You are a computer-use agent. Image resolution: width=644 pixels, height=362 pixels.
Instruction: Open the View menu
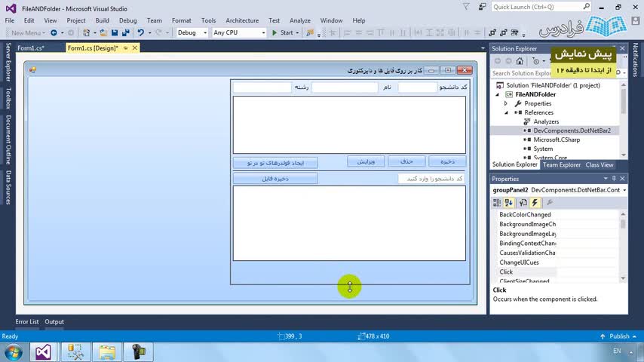click(x=51, y=20)
